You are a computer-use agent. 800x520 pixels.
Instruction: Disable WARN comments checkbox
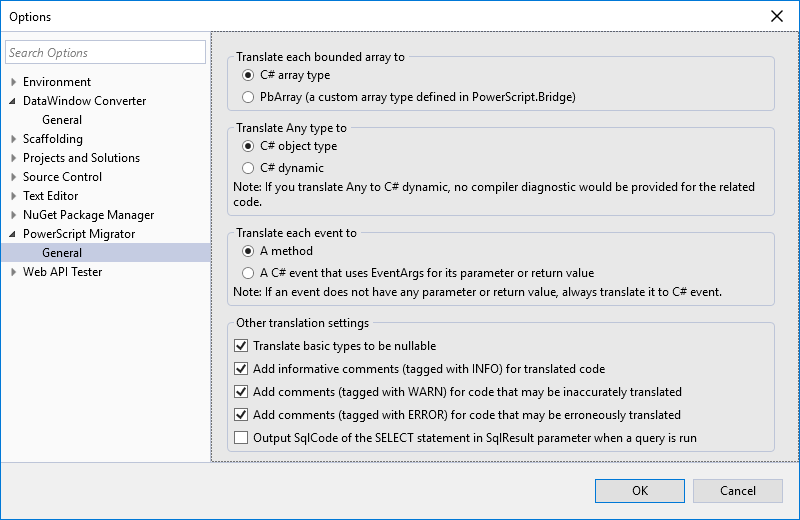pos(240,392)
